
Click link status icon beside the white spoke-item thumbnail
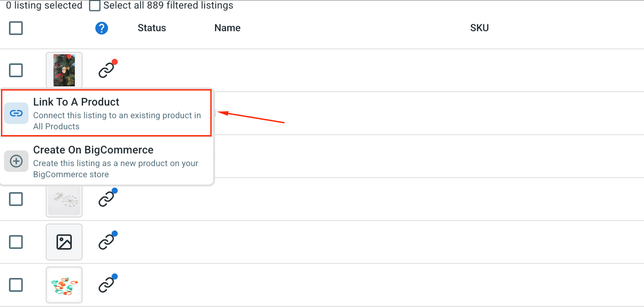pos(107,198)
